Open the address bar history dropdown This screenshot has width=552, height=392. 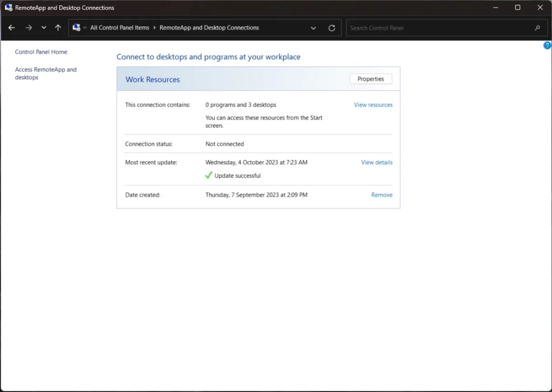click(x=313, y=28)
